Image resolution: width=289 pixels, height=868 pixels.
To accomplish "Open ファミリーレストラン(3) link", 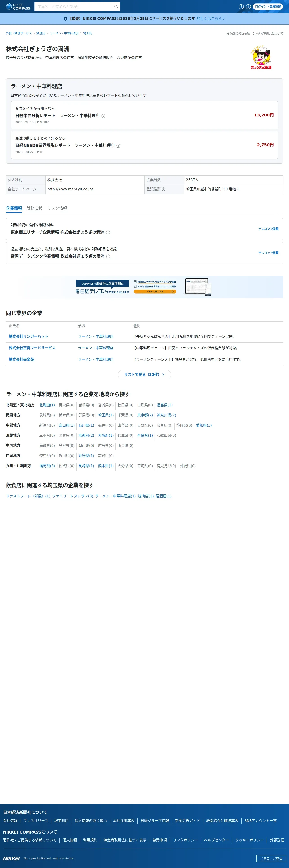I will pos(73,496).
